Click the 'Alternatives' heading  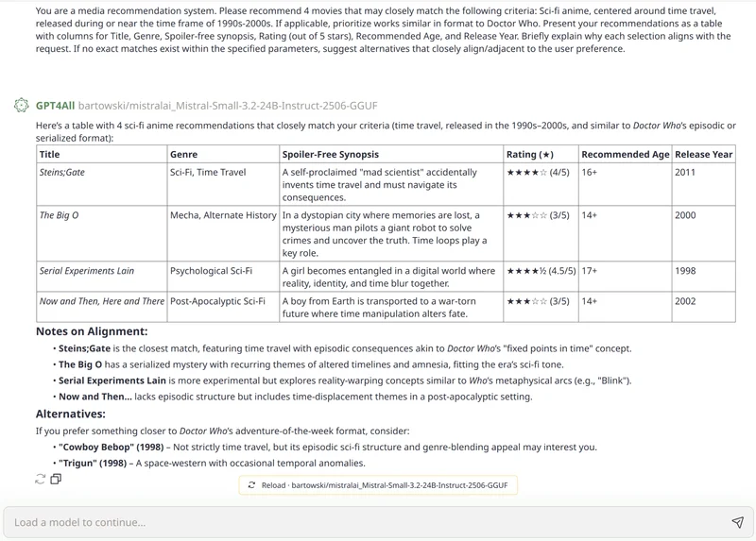click(71, 414)
